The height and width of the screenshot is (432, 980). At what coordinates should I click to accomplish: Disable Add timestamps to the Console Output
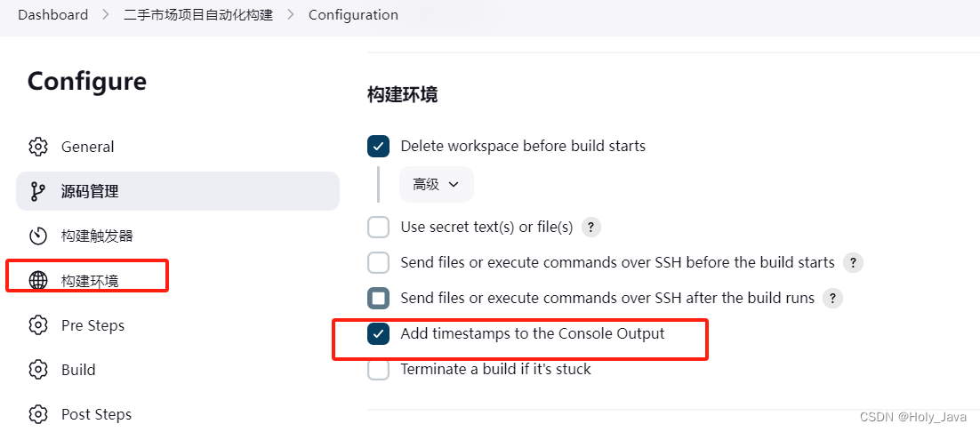(378, 334)
